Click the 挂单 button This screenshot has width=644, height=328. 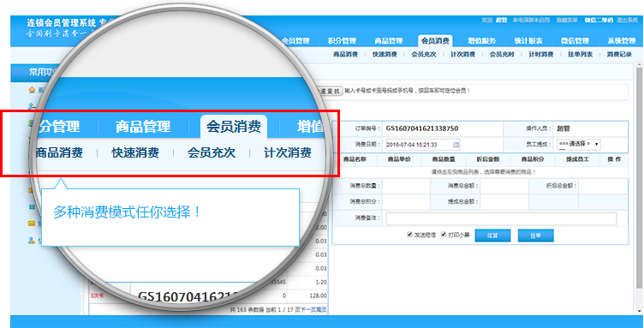point(535,236)
